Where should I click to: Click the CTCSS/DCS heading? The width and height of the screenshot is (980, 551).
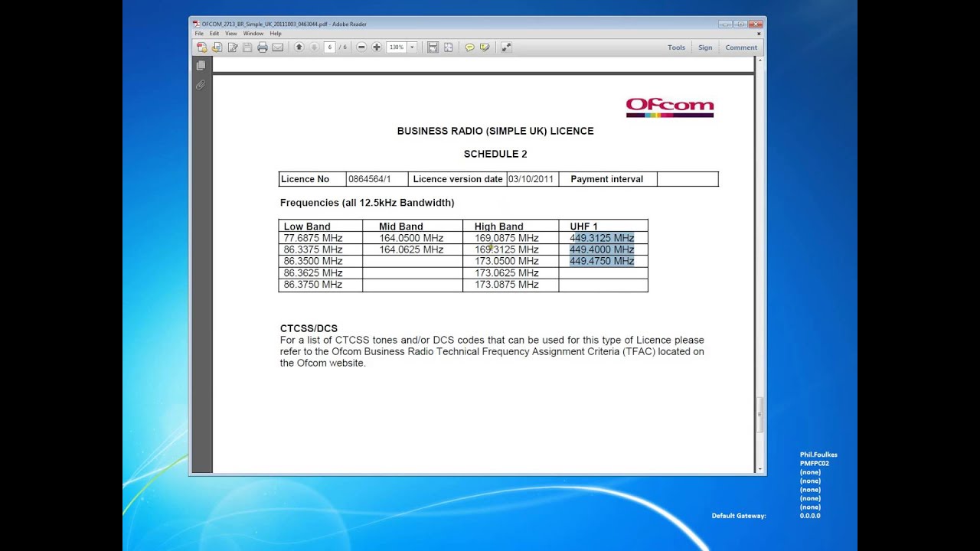[309, 328]
